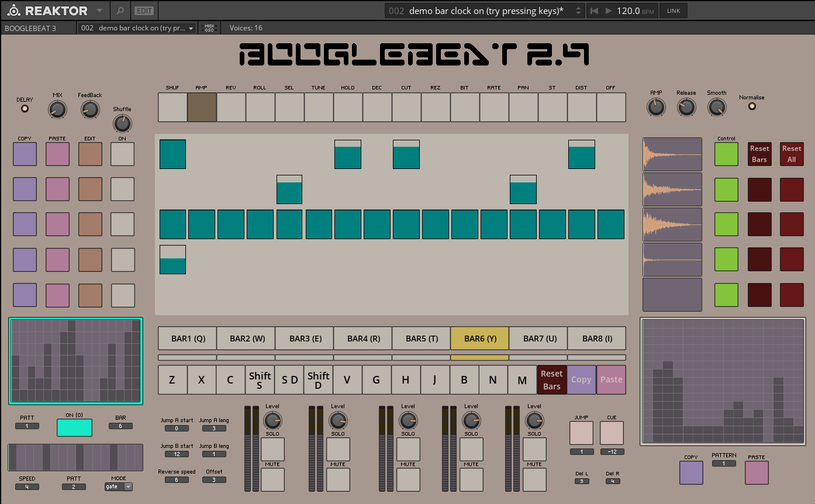
Task: Switch to BAR1 (Q)
Action: (188, 339)
